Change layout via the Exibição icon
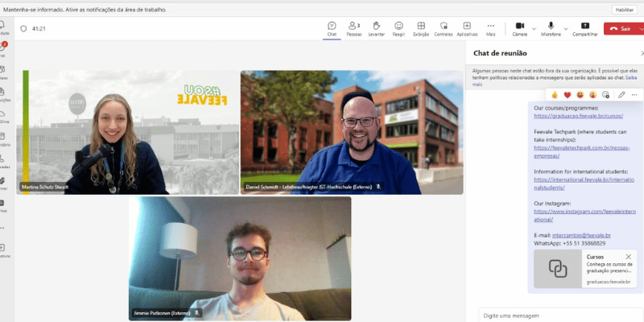 tap(420, 28)
